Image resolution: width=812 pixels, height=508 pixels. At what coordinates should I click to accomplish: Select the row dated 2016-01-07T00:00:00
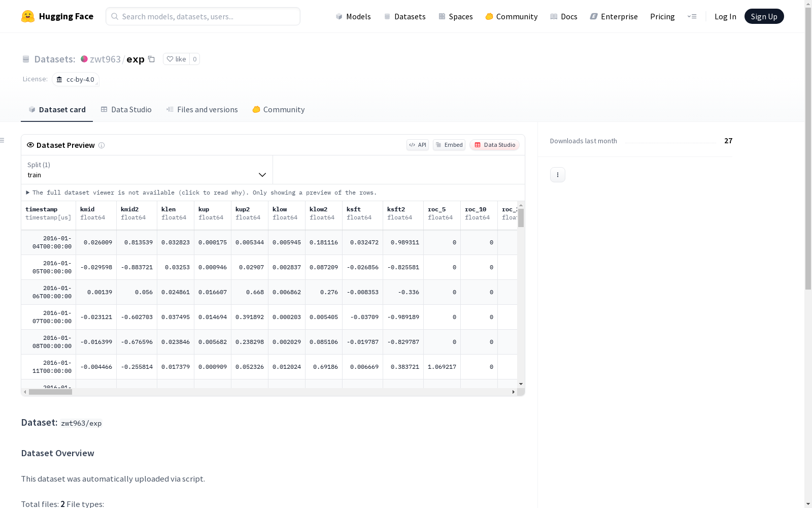pos(269,317)
